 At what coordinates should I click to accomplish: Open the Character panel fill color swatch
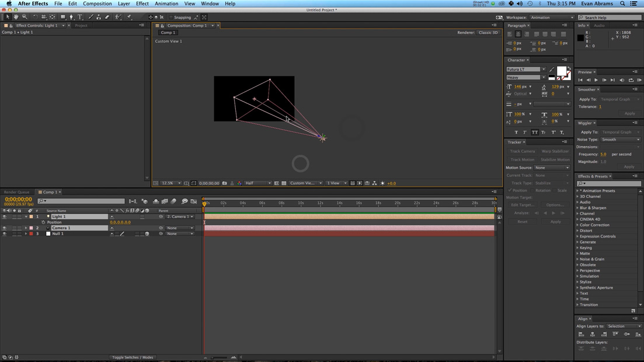(561, 71)
